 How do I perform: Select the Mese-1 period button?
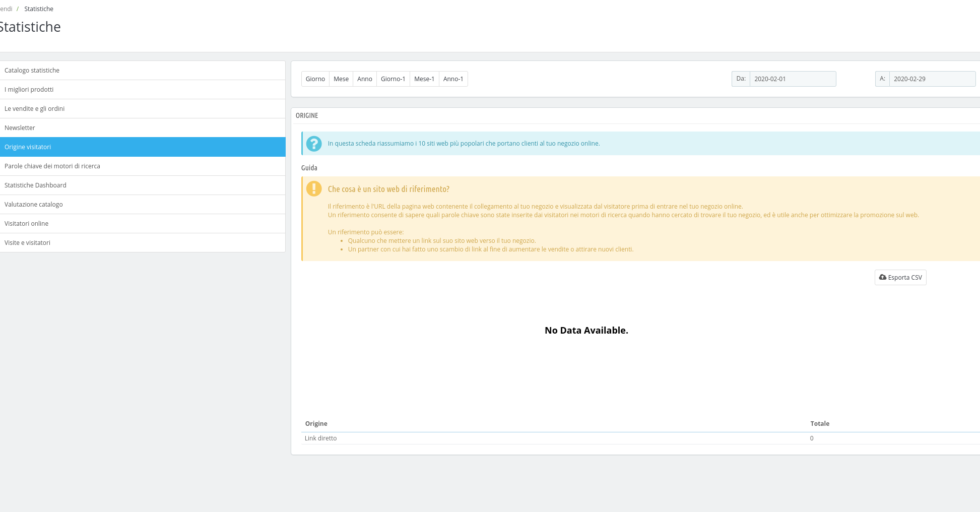click(x=424, y=79)
